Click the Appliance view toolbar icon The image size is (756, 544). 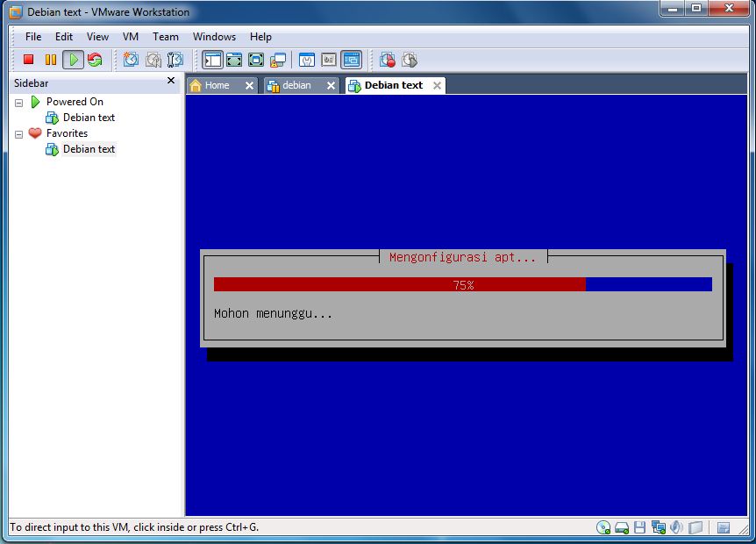pyautogui.click(x=329, y=60)
